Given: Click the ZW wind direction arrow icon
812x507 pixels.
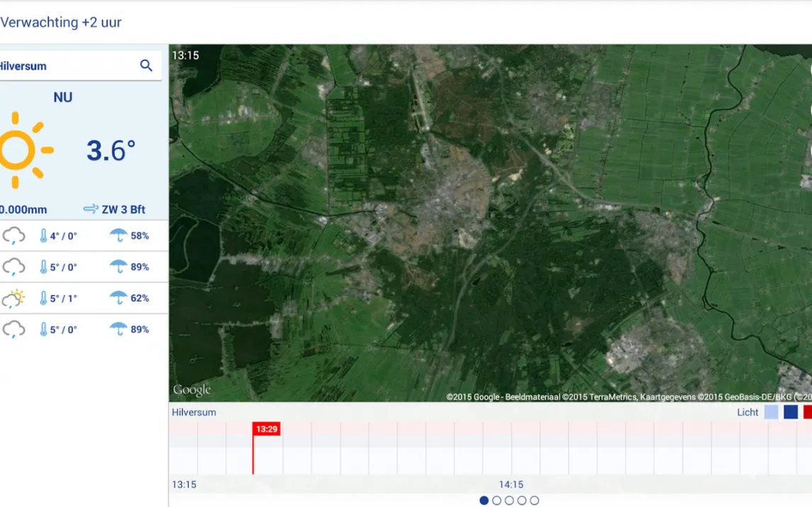Looking at the screenshot, I should pyautogui.click(x=91, y=209).
